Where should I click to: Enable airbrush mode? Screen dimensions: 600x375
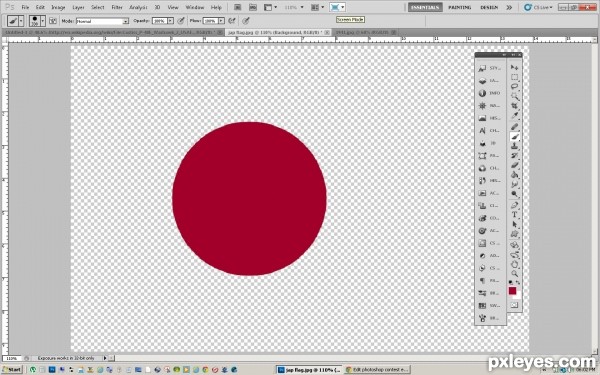tap(232, 21)
